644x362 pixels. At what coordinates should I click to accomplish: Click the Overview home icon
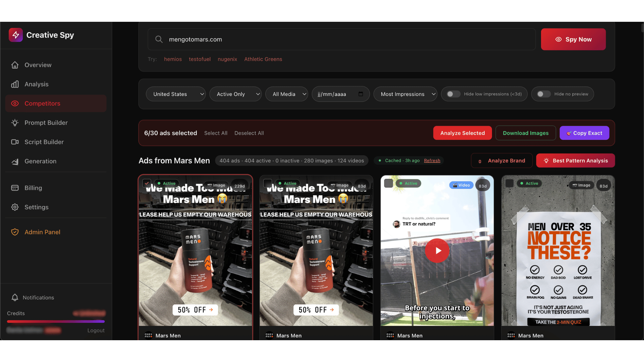click(15, 65)
